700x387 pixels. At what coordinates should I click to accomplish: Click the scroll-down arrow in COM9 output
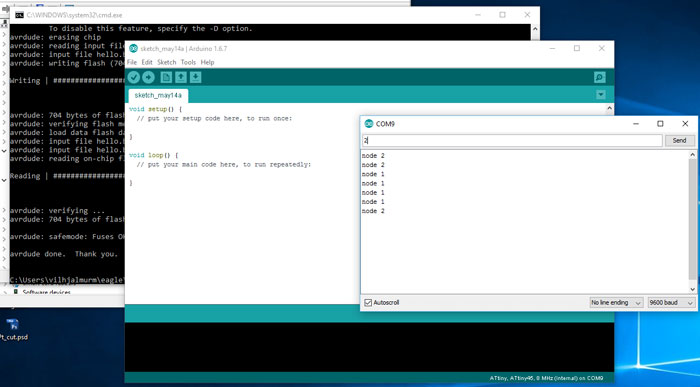[x=692, y=289]
